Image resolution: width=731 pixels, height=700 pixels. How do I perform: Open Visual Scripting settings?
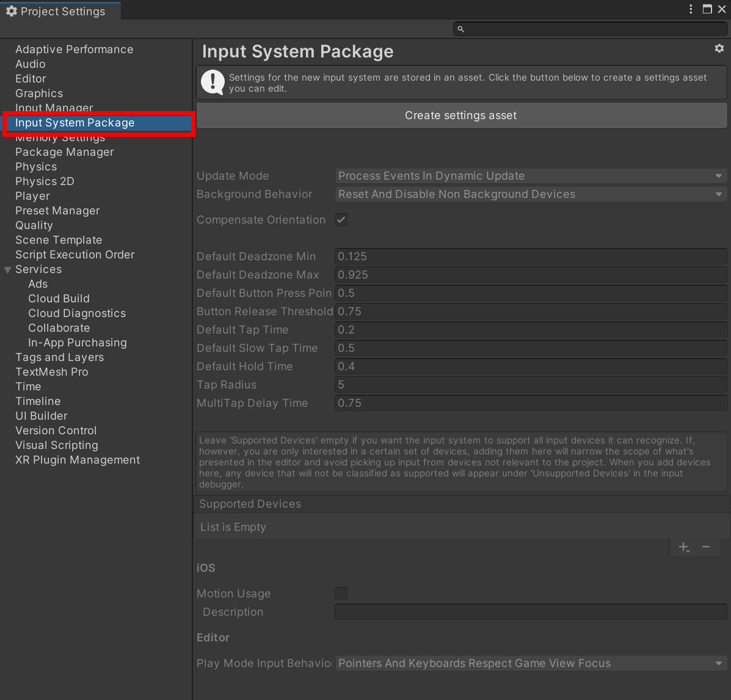[57, 445]
